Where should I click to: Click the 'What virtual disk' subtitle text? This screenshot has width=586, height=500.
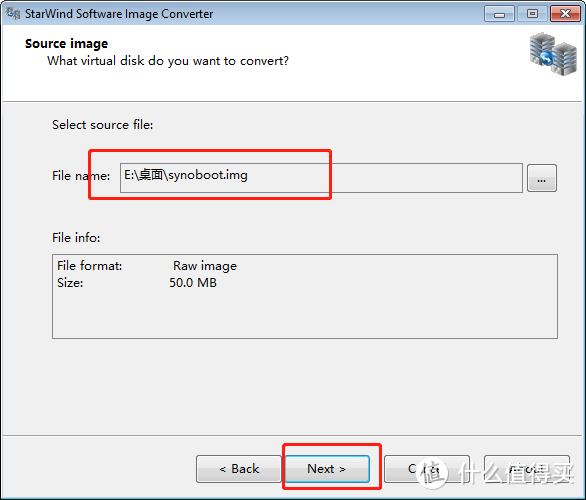[168, 61]
